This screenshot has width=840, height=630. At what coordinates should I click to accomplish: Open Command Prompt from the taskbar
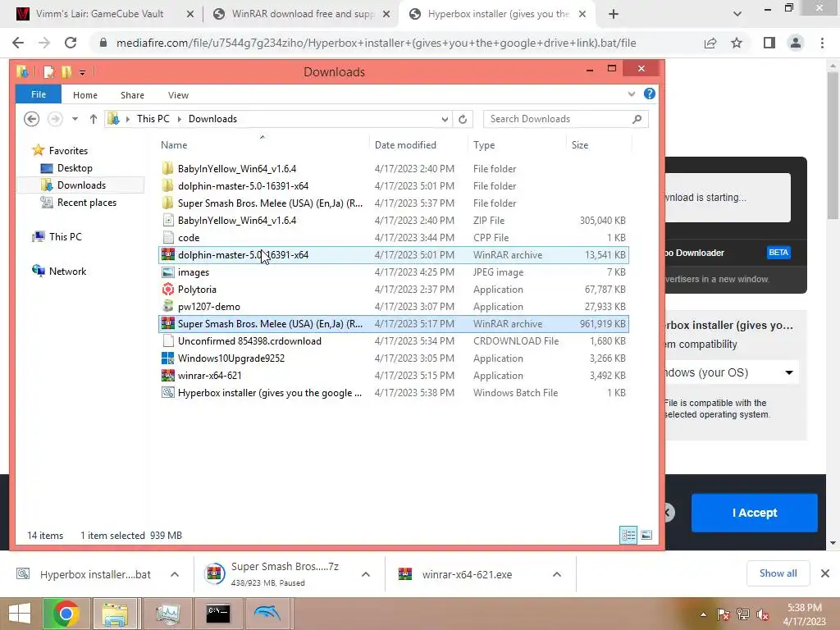click(218, 614)
